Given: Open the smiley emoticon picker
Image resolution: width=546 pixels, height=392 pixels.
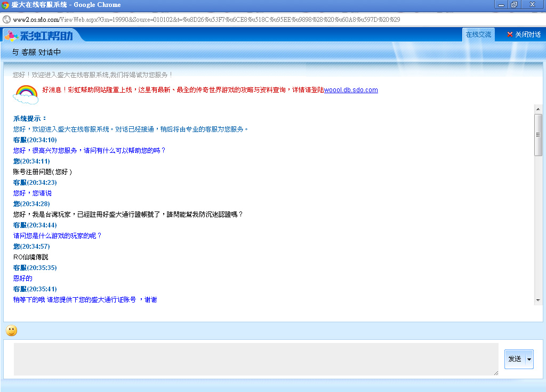Looking at the screenshot, I should (x=12, y=330).
